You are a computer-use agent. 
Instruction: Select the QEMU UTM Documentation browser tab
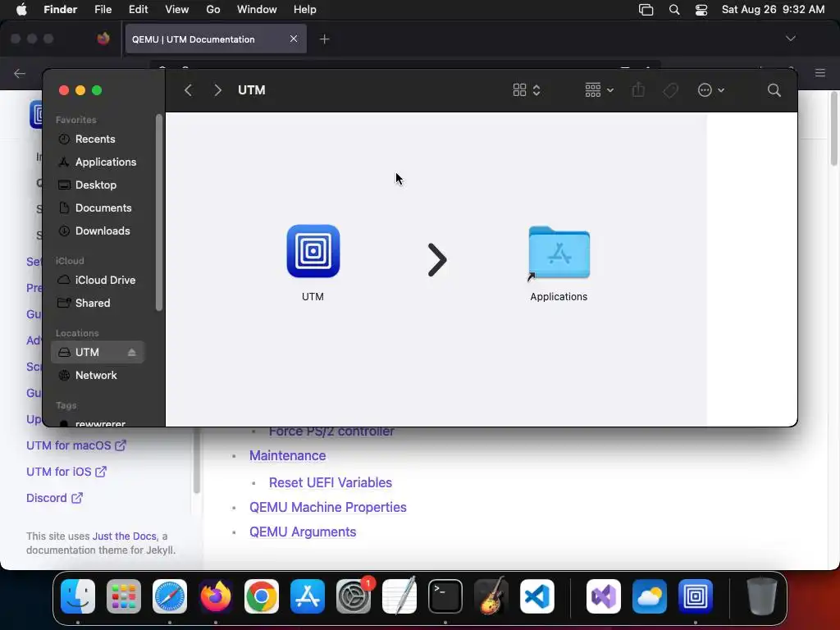click(x=216, y=39)
